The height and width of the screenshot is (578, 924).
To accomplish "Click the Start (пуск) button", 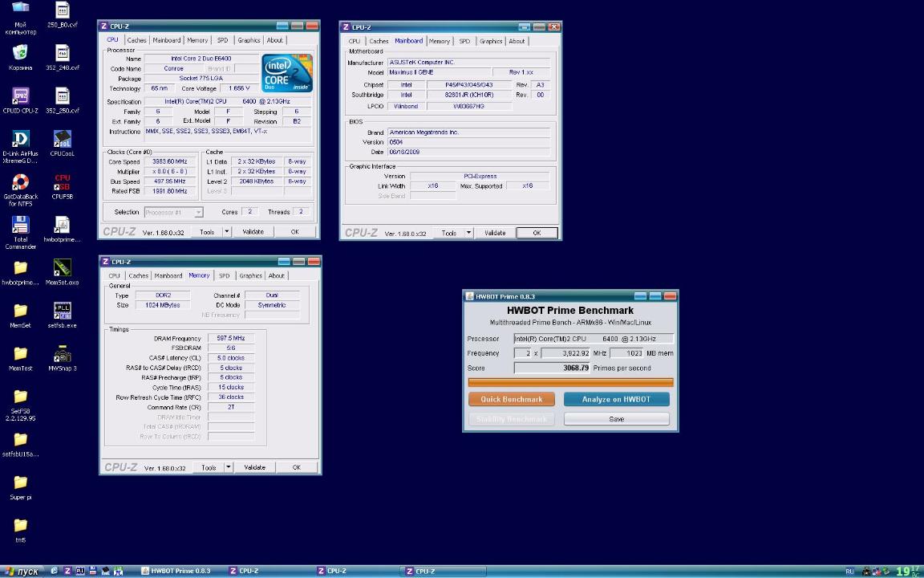I will [x=21, y=572].
